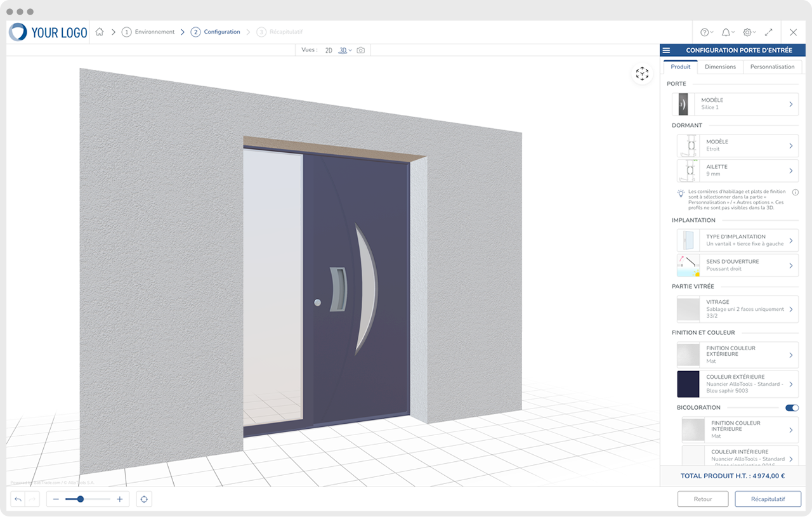
Task: Open Finition couleur extérieure Mat options
Action: pos(738,355)
